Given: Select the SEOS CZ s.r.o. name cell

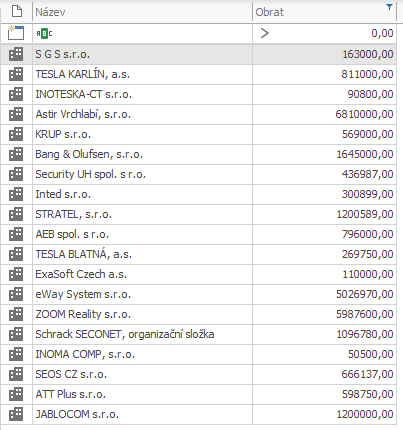Looking at the screenshot, I should click(142, 374).
